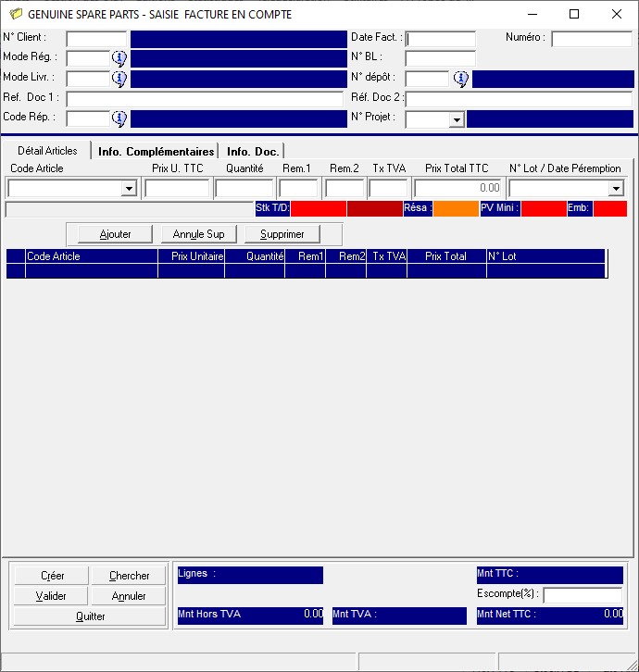Click the N° Client input field
The width and height of the screenshot is (639, 672).
pos(96,39)
